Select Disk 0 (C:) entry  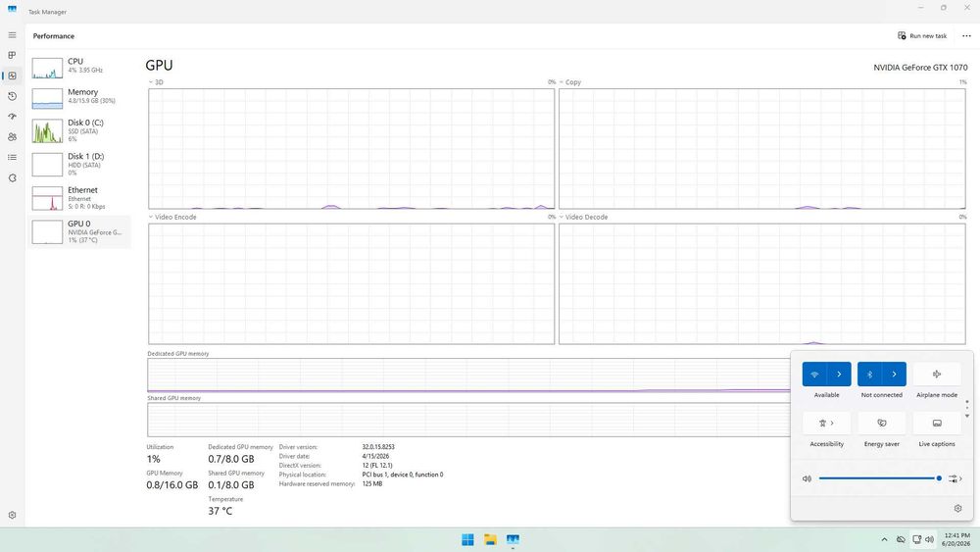click(x=78, y=130)
